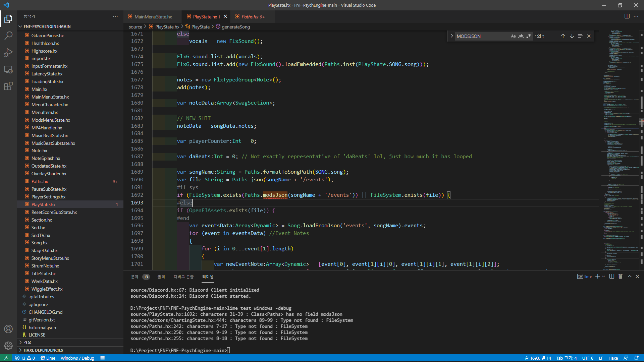
Task: Create a new terminal with the plus icon
Action: (598, 276)
